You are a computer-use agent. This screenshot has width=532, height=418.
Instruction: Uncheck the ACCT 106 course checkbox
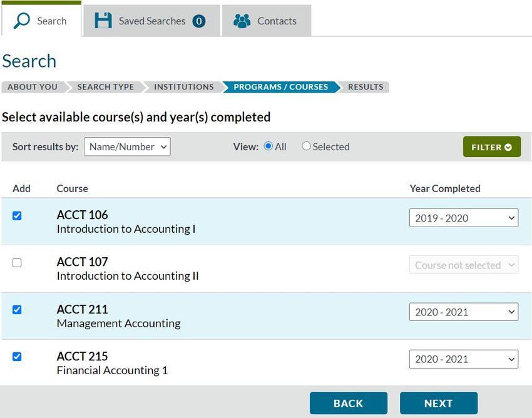[17, 216]
